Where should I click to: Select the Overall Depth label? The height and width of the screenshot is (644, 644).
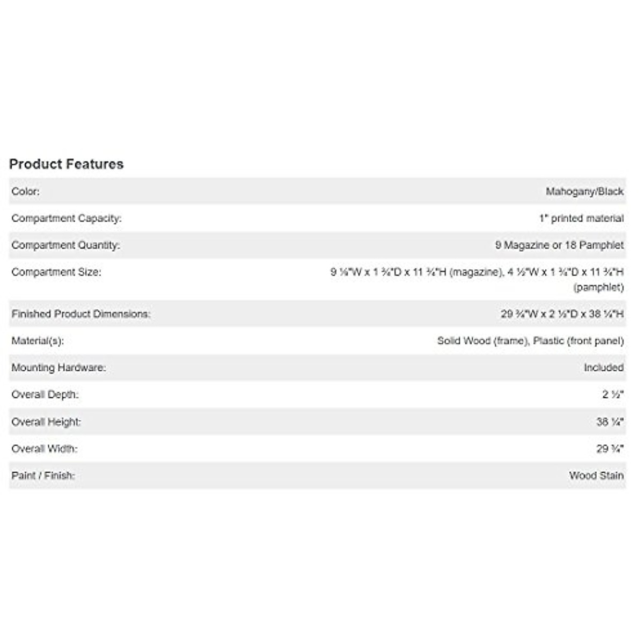[x=45, y=394]
